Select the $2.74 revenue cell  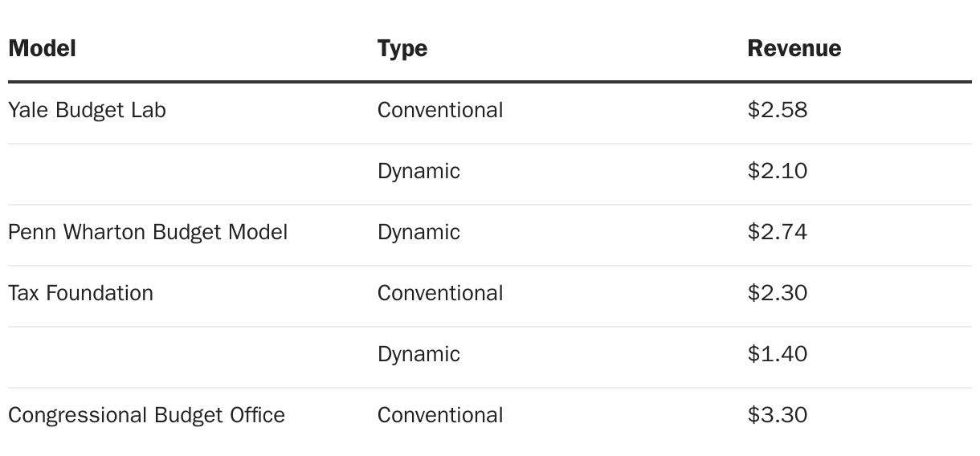(777, 232)
